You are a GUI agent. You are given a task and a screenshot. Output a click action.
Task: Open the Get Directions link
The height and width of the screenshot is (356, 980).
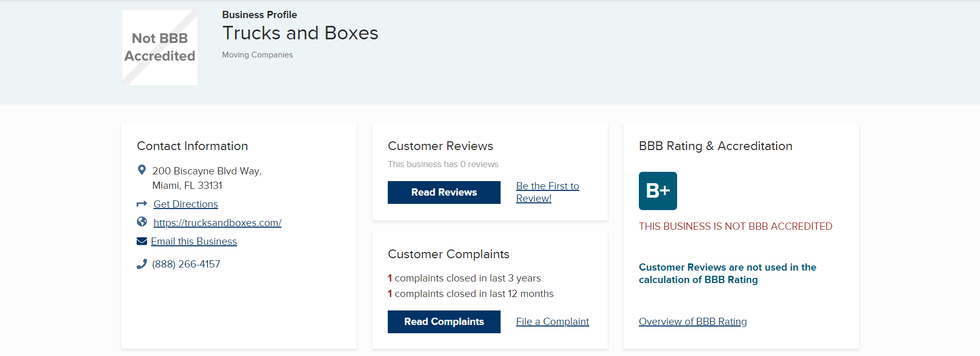click(x=186, y=204)
